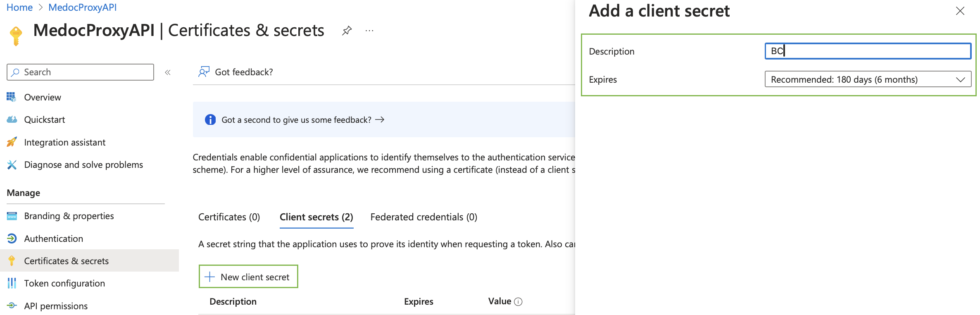Go to Home via breadcrumb
Screen dimensions: 980x315
(x=19, y=7)
